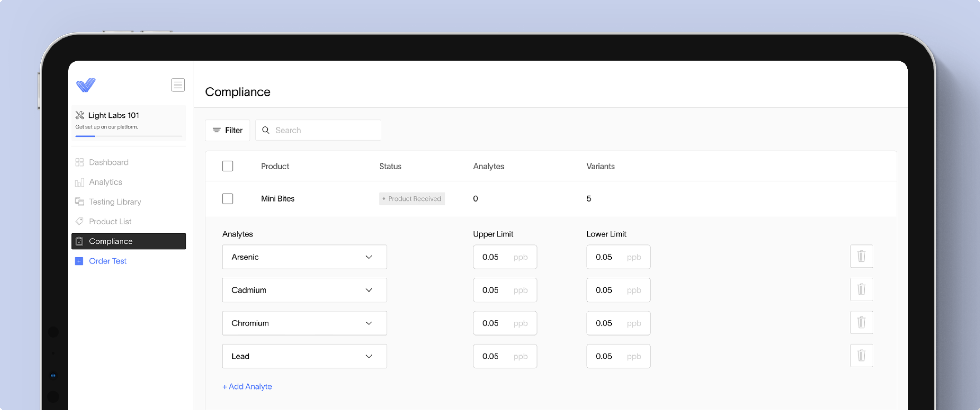Open the Light Labs 101 setup card
The image size is (980, 410).
[x=129, y=123]
